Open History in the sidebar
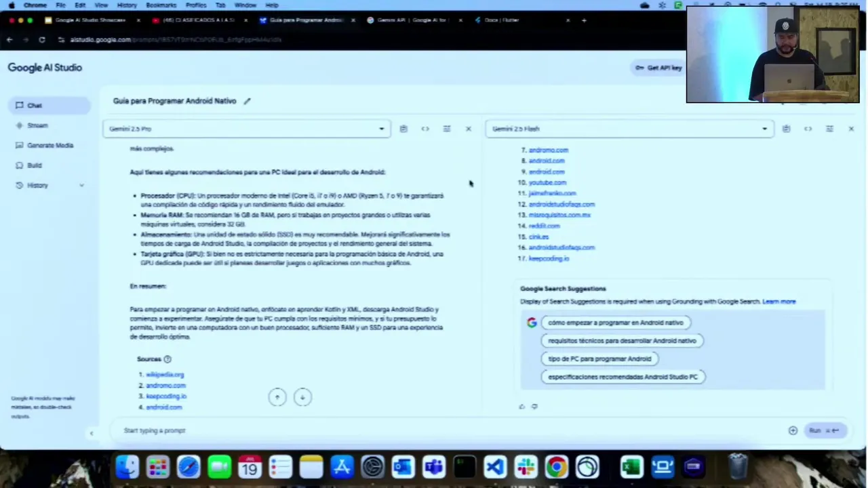The image size is (868, 488). [x=38, y=186]
